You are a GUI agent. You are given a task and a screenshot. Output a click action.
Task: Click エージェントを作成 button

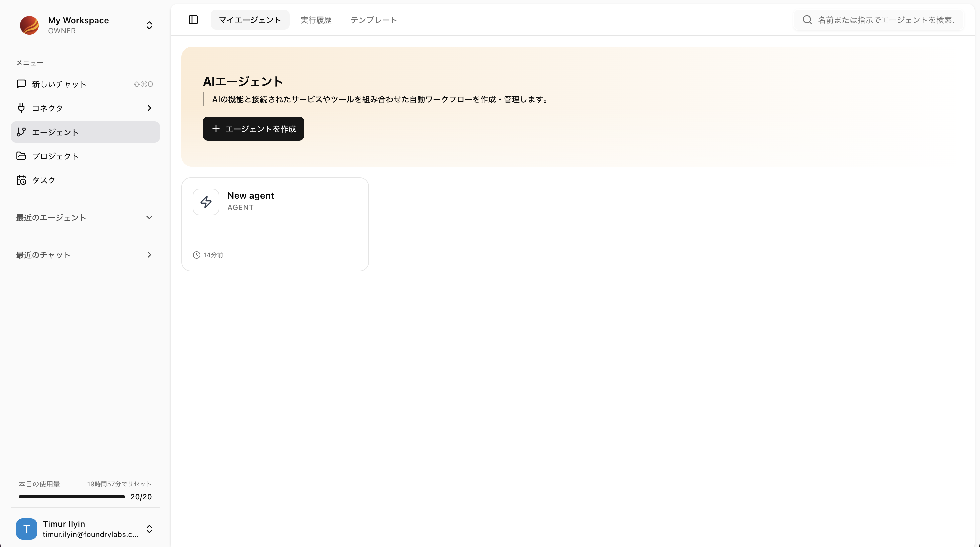253,129
